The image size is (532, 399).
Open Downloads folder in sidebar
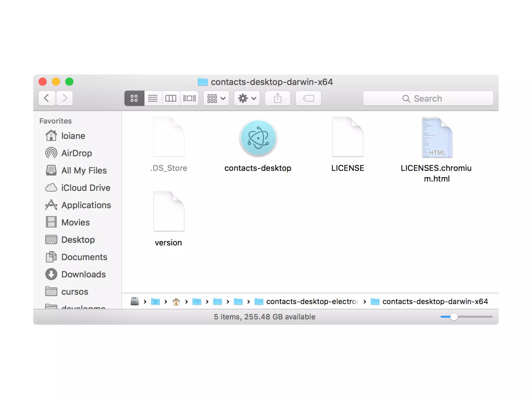[x=83, y=274]
